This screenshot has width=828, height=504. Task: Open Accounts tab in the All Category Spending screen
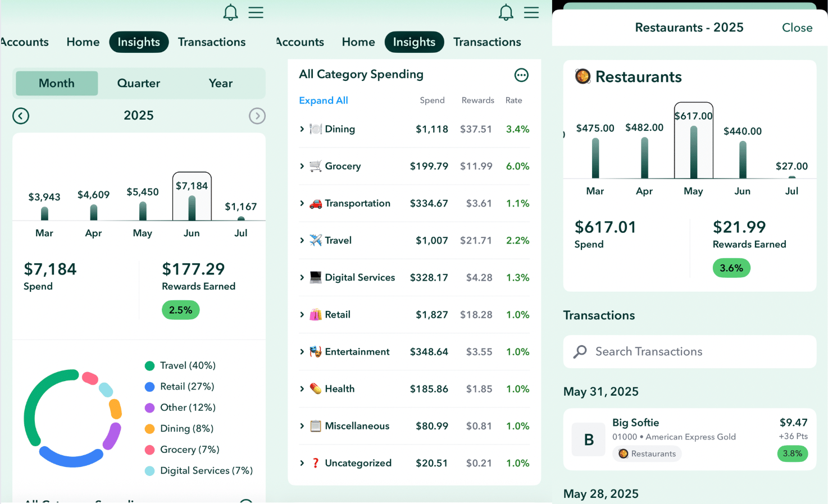pyautogui.click(x=300, y=42)
